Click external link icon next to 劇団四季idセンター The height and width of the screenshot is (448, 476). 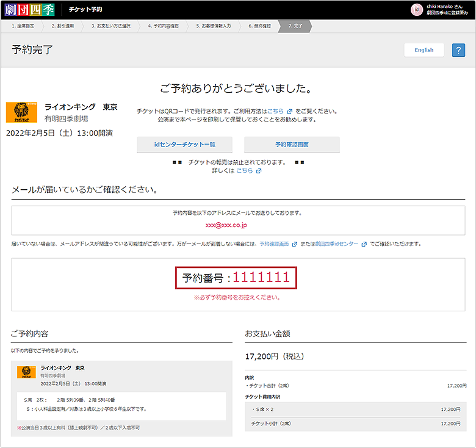[x=364, y=244]
